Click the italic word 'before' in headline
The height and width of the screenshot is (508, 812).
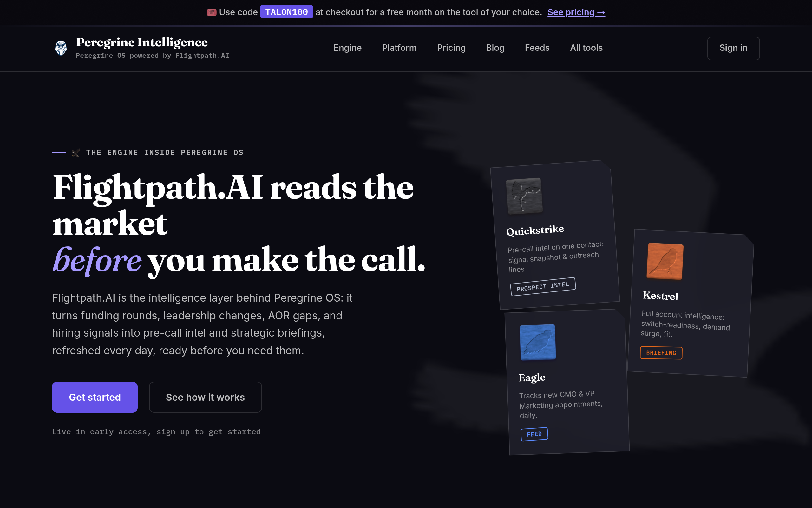(97, 260)
